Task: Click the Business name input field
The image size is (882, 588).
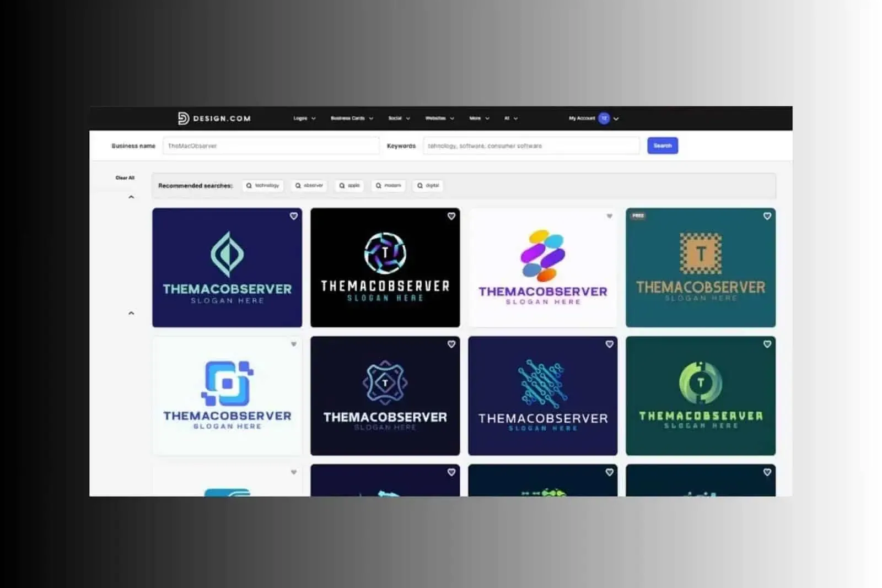Action: coord(271,145)
